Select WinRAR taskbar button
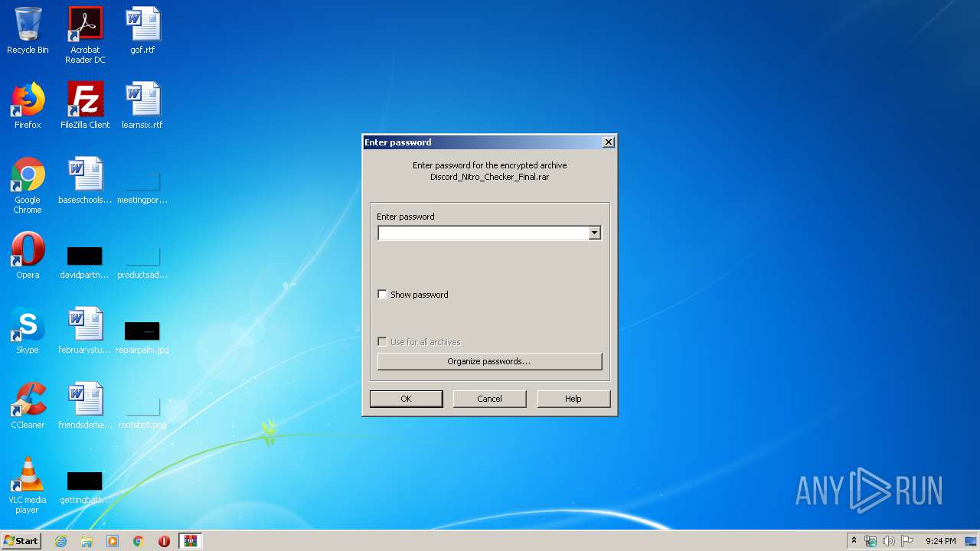980x551 pixels. 190,541
